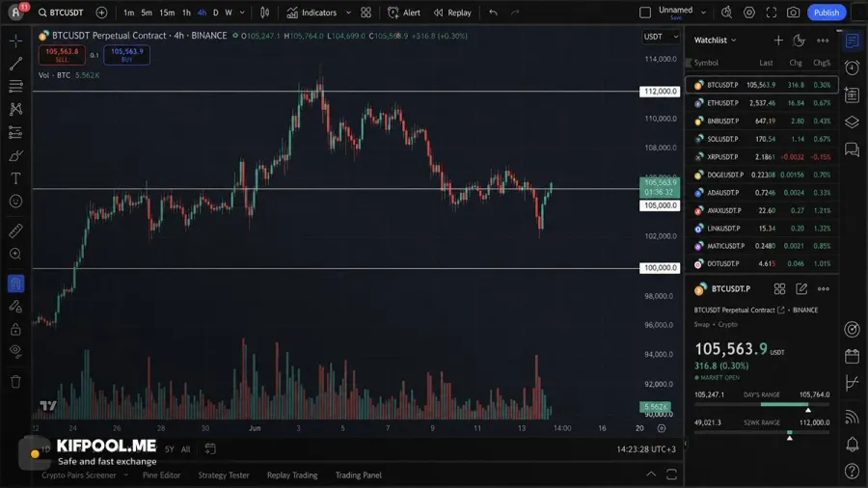Open the quick search icon
Viewport: 868px width, 488px height.
click(726, 13)
